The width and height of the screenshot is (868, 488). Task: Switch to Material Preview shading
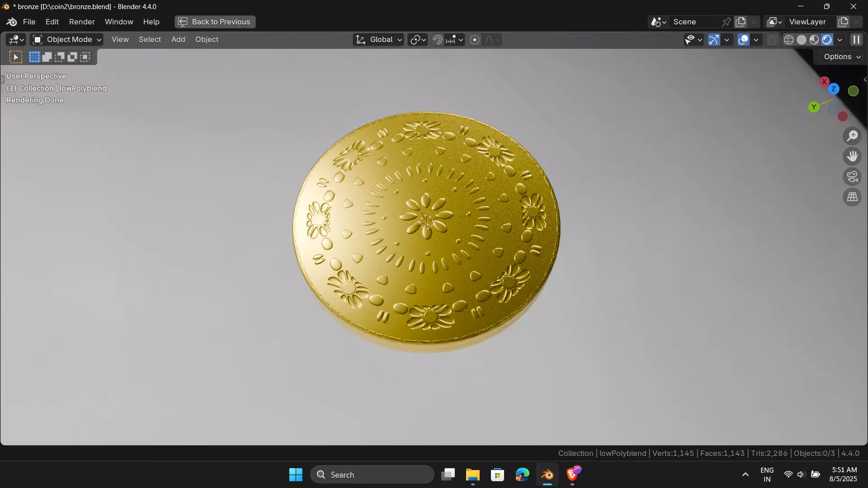[814, 40]
